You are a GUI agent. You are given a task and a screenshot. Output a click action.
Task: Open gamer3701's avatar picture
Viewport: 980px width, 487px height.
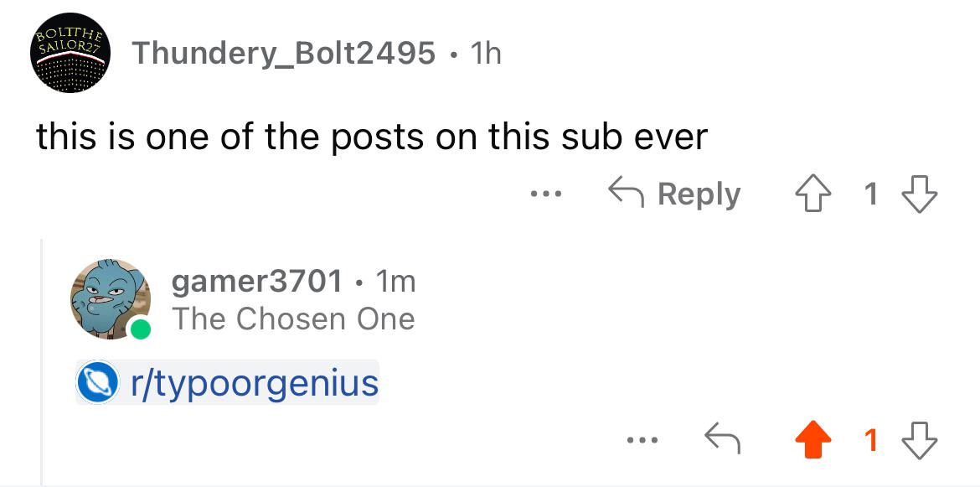[x=110, y=299]
